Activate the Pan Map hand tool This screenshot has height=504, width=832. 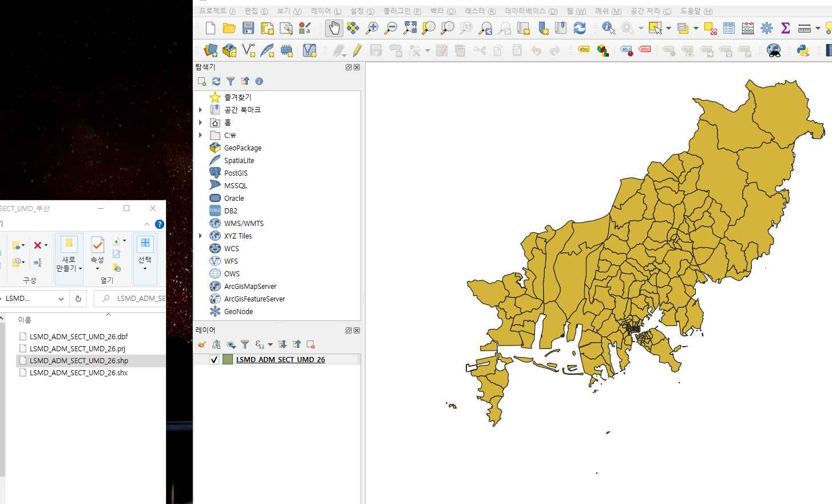(334, 28)
